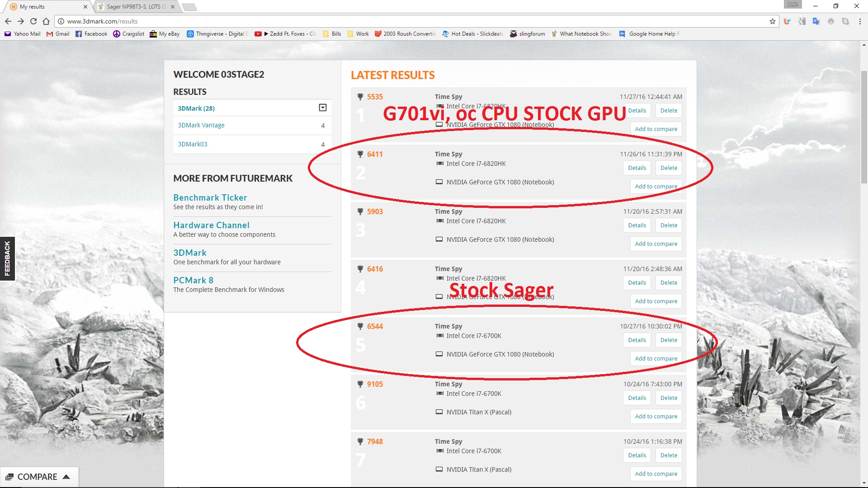
Task: Click the 9105 score link
Action: coord(375,384)
